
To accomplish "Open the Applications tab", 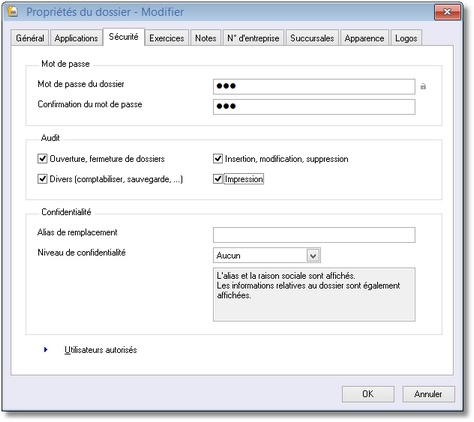I will pos(76,38).
